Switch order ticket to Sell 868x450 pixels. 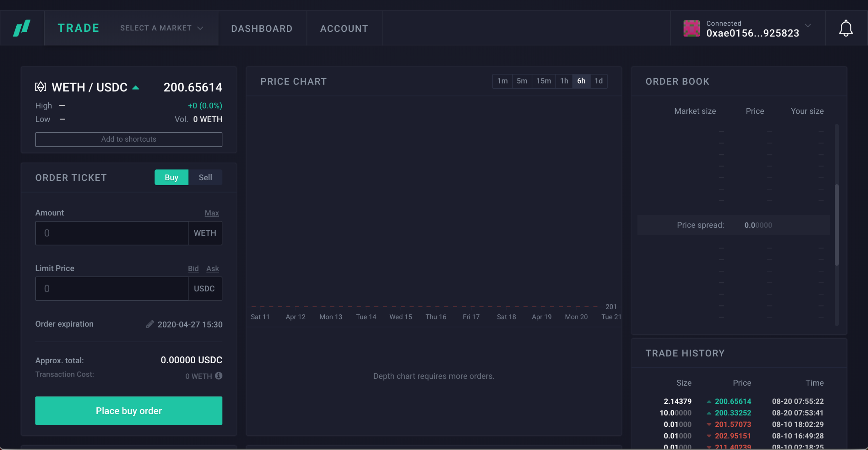tap(205, 177)
